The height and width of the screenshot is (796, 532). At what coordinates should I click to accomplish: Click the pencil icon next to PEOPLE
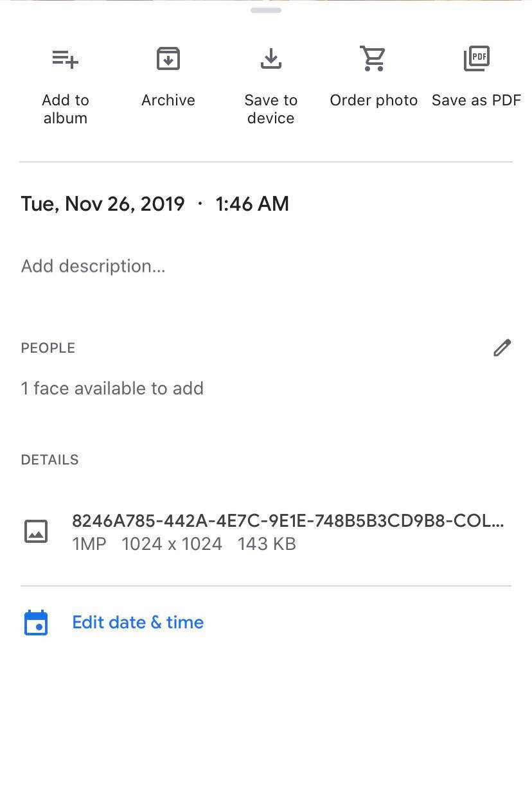pos(502,348)
